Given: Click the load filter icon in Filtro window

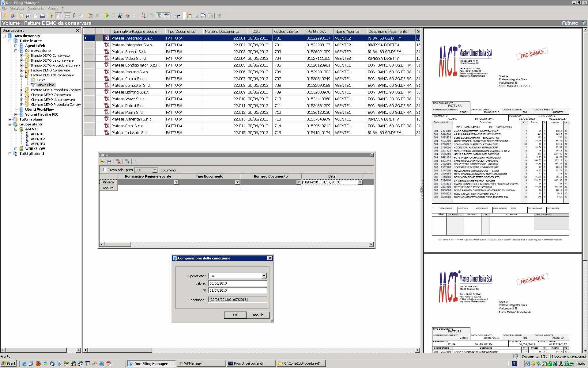Looking at the screenshot, I should 102,162.
